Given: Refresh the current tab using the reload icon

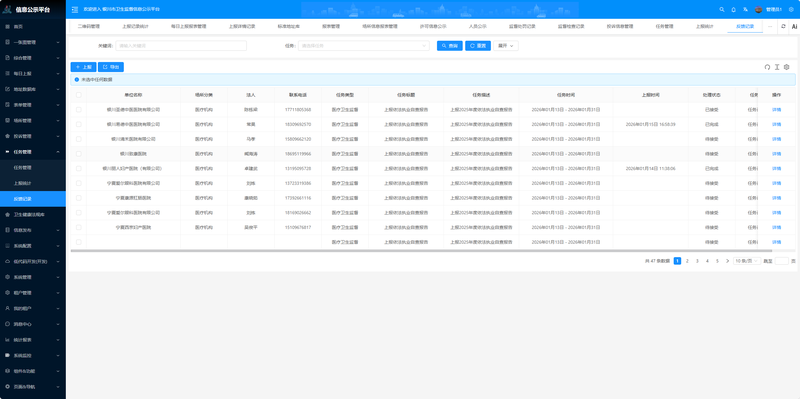Looking at the screenshot, I should 783,26.
